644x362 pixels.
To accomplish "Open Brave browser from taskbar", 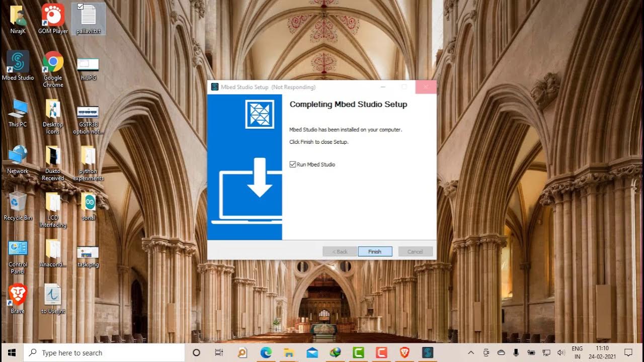I will (x=405, y=352).
